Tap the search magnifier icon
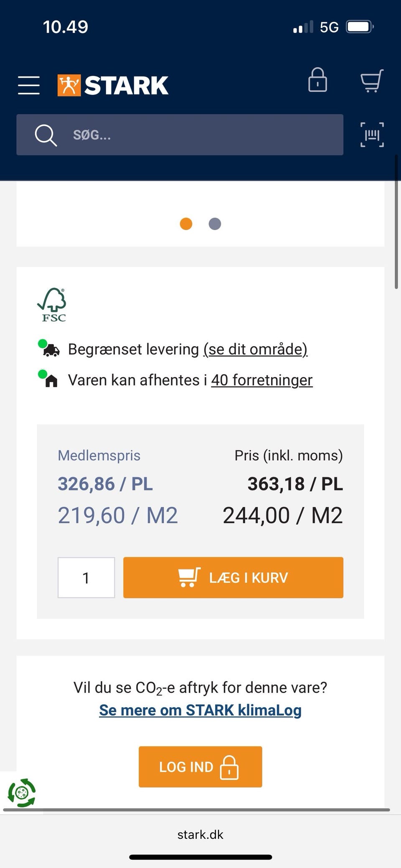This screenshot has width=401, height=868. [x=46, y=135]
